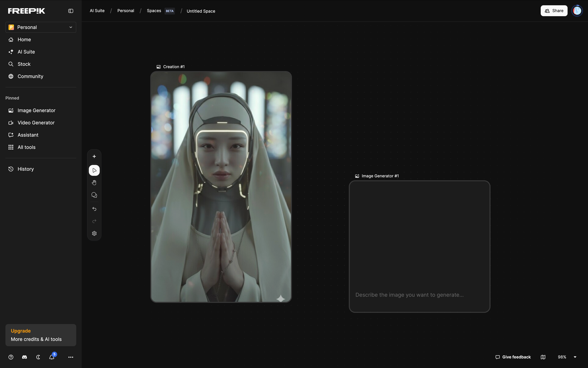Open Image Generator in pinned list

click(36, 110)
